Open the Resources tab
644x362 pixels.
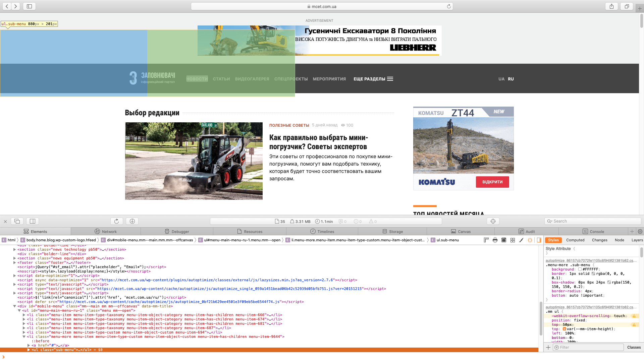point(250,231)
